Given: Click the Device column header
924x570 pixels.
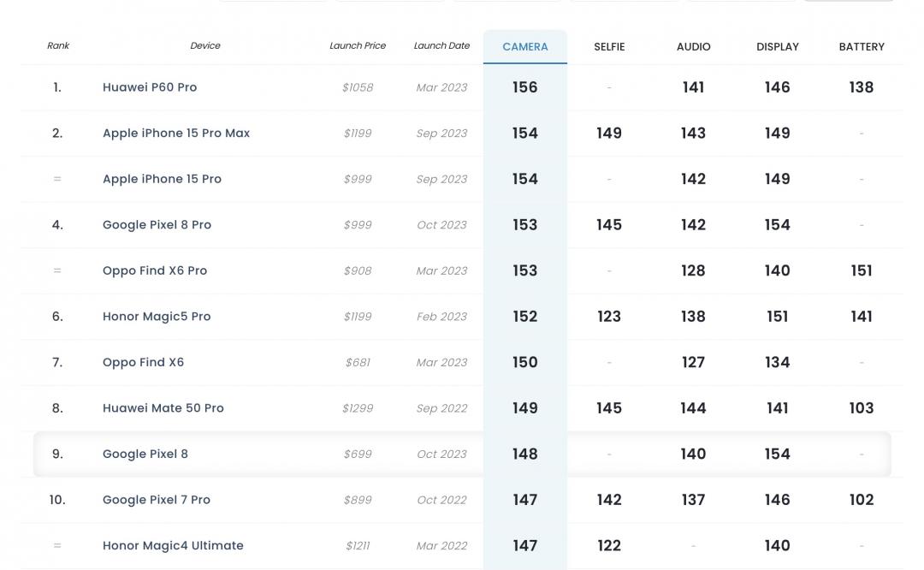Looking at the screenshot, I should tap(205, 46).
